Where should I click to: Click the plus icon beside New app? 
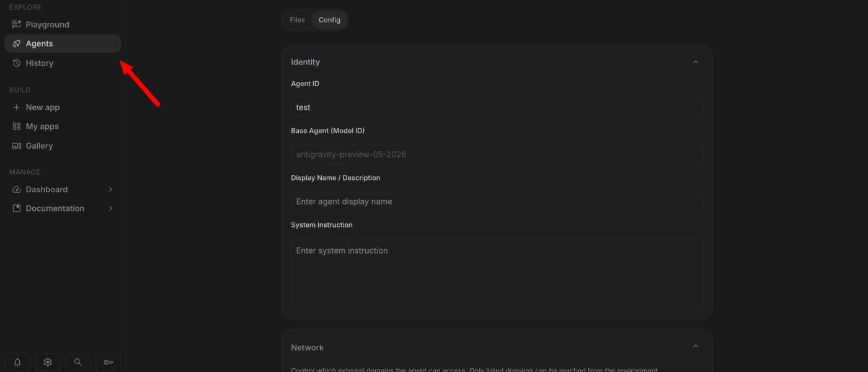coord(17,107)
